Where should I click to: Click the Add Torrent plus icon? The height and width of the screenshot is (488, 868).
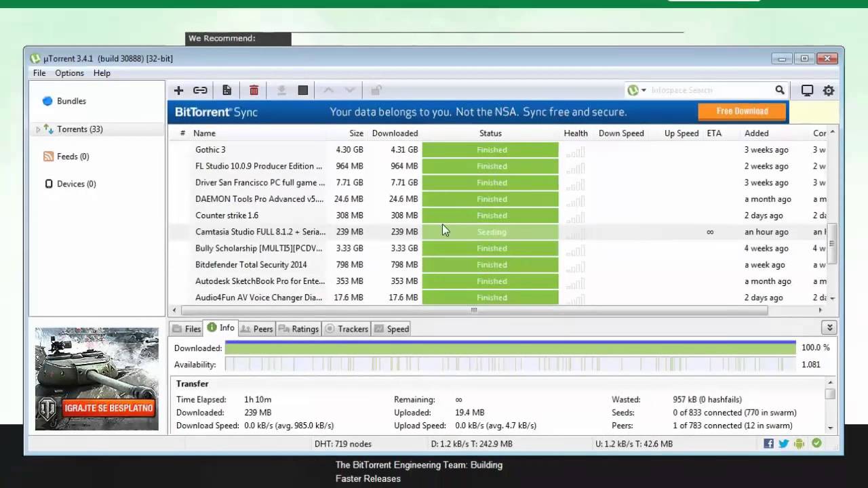(178, 90)
